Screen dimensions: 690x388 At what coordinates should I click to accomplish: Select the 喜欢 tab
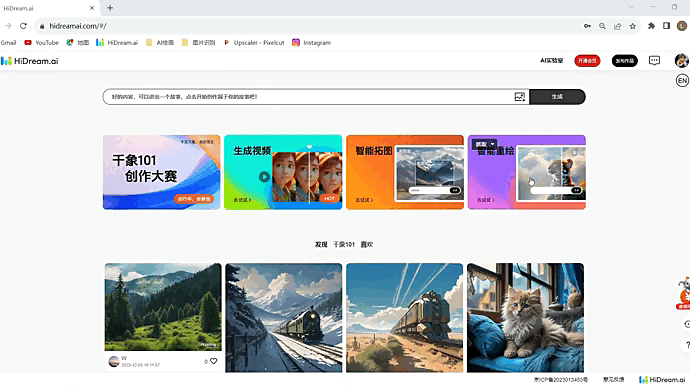click(x=367, y=244)
